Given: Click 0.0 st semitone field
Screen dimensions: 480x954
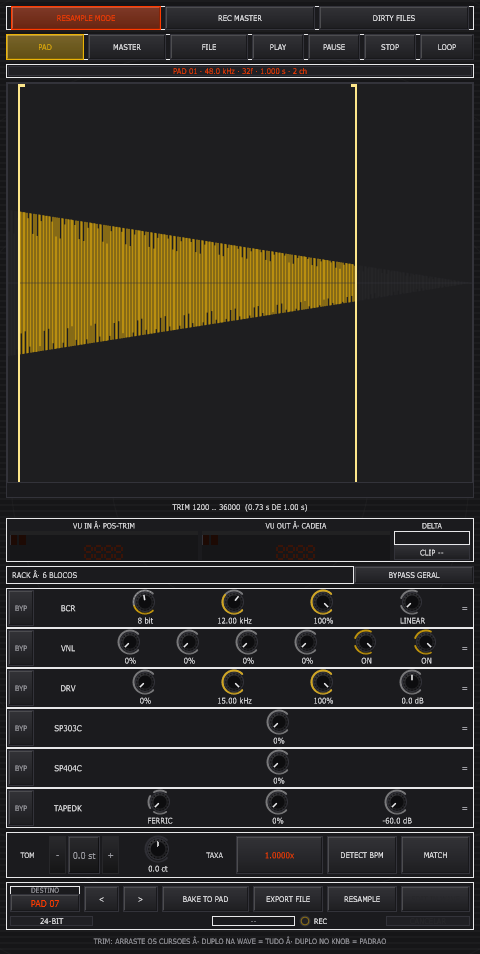Looking at the screenshot, I should 84,855.
